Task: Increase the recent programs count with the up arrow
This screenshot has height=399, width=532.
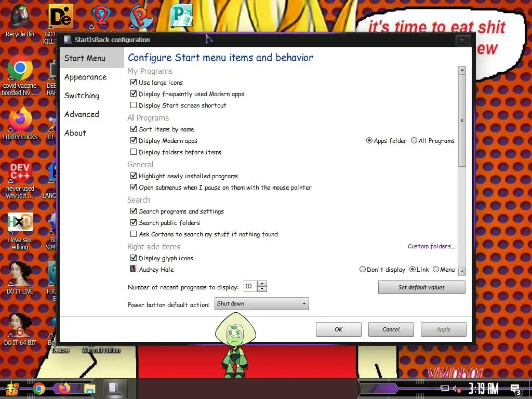Action: click(262, 284)
